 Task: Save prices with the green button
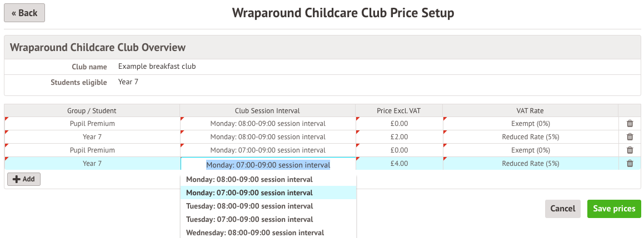coord(614,209)
